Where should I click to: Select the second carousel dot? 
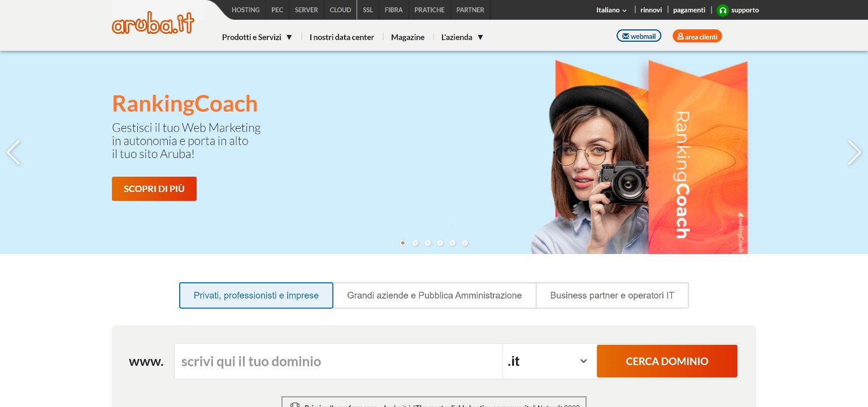click(415, 243)
